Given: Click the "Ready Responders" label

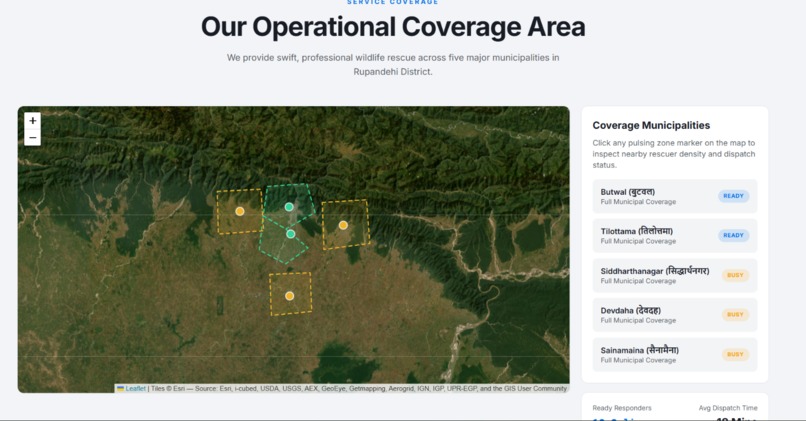Looking at the screenshot, I should click(621, 408).
